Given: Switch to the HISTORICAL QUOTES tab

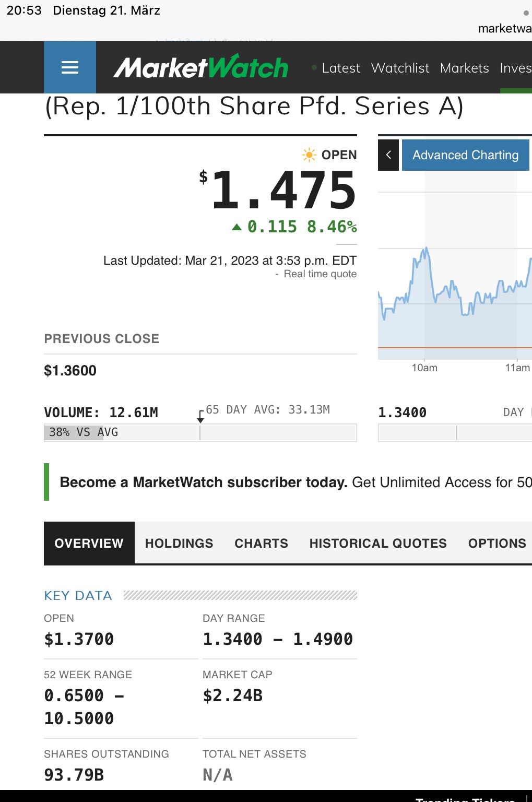Looking at the screenshot, I should (377, 543).
